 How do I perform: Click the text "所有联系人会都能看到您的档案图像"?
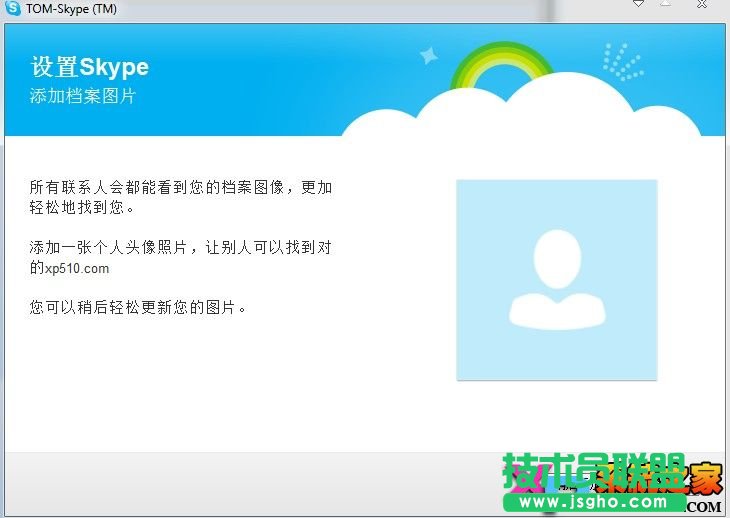pyautogui.click(x=156, y=187)
